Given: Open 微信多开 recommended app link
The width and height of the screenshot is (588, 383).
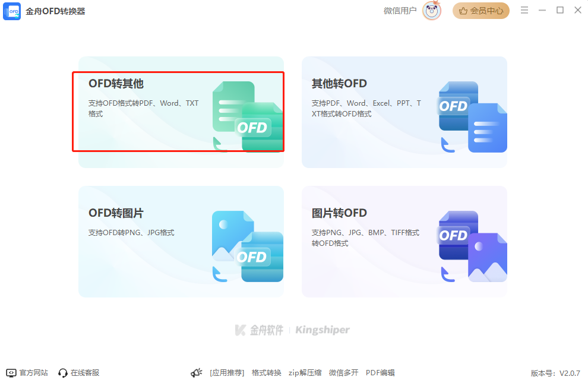Looking at the screenshot, I should pyautogui.click(x=343, y=372).
